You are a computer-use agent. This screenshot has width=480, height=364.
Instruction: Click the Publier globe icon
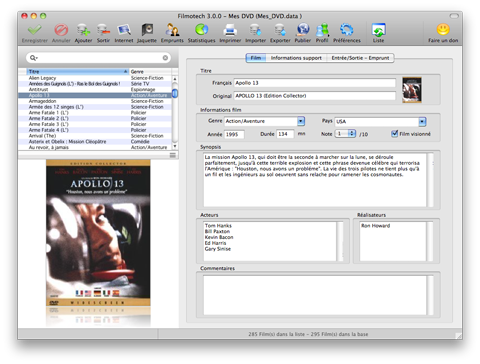pos(303,30)
